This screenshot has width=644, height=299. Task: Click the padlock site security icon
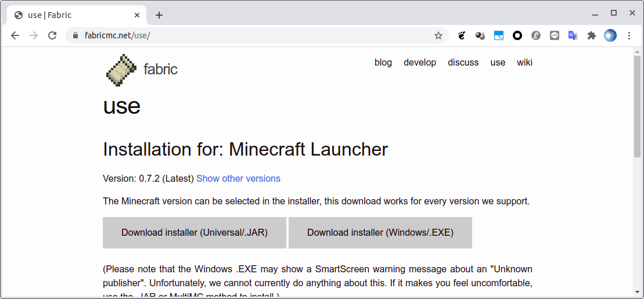pyautogui.click(x=75, y=36)
